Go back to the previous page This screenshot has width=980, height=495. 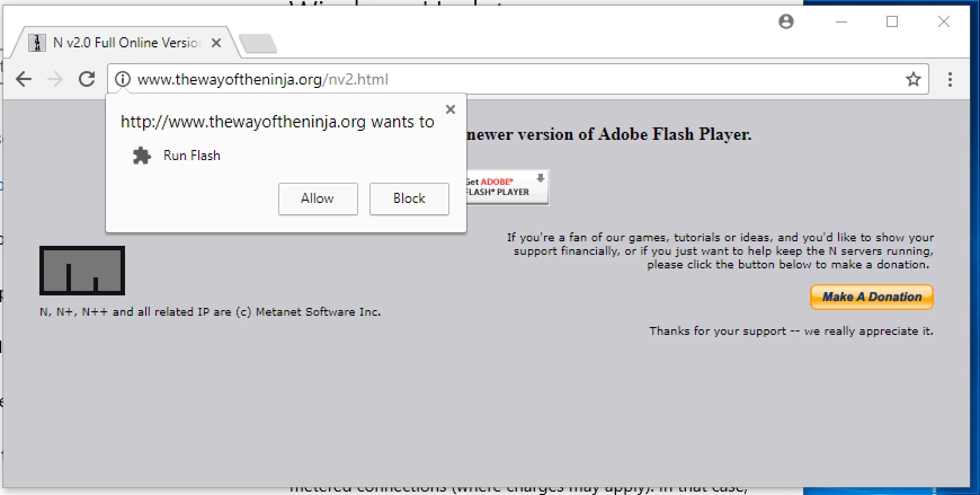[x=24, y=79]
